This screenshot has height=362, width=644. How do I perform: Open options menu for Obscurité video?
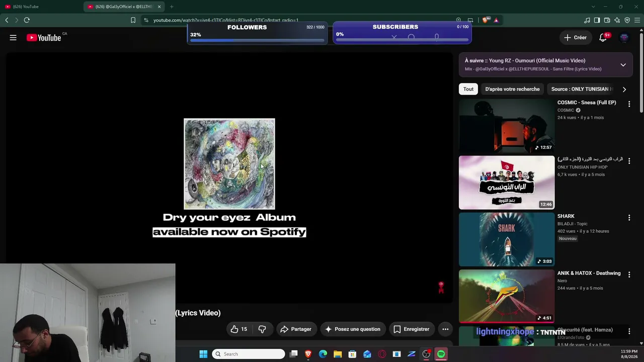[629, 331]
